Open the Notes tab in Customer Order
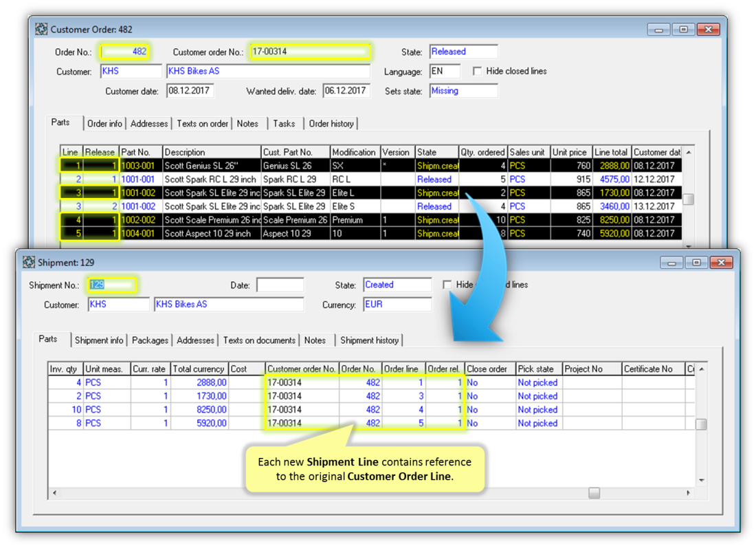Viewport: 756px width, 548px height. [247, 124]
